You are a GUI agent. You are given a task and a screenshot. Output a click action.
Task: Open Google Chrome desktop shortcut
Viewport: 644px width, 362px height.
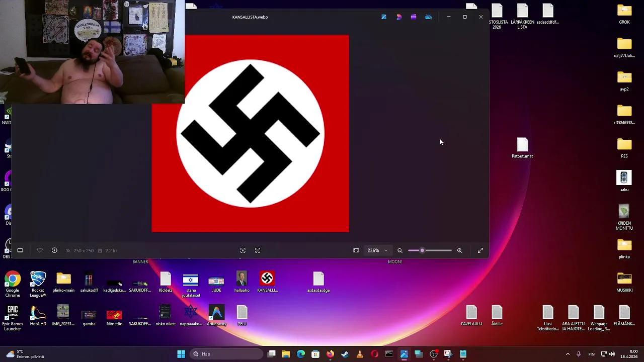[x=13, y=284]
